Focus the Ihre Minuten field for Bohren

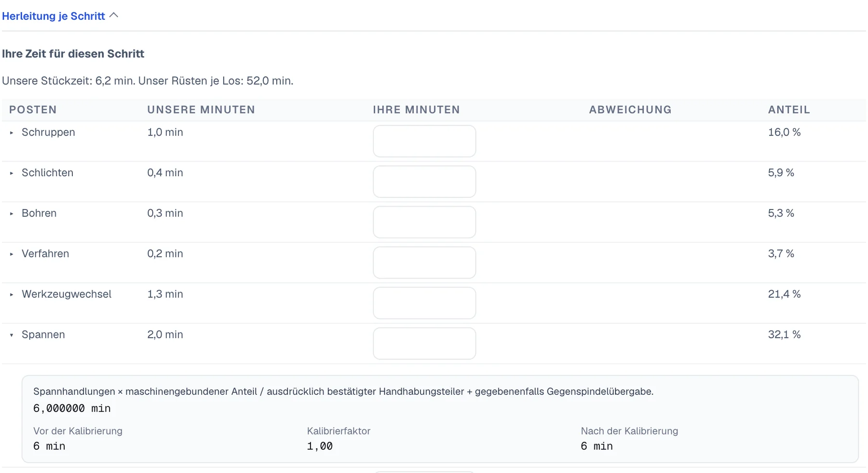point(424,222)
